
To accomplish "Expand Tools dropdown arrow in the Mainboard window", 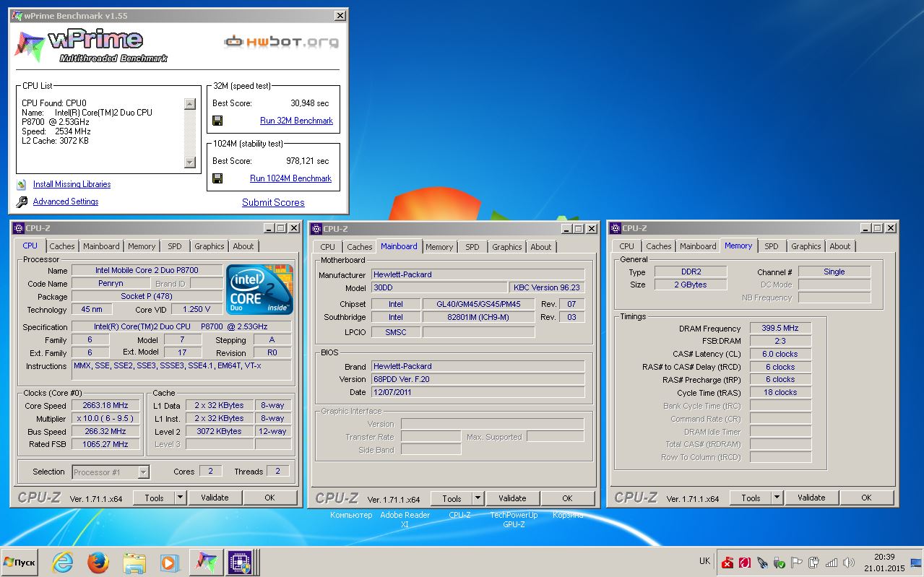I will 478,498.
